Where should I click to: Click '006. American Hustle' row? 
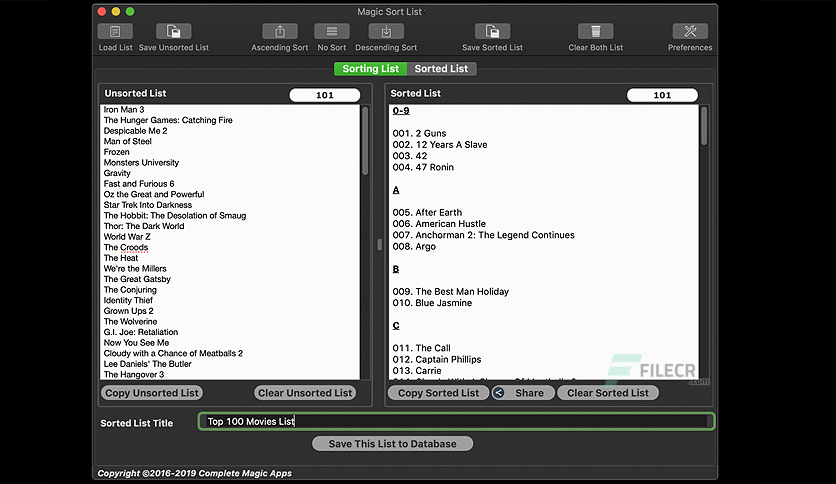tap(439, 224)
